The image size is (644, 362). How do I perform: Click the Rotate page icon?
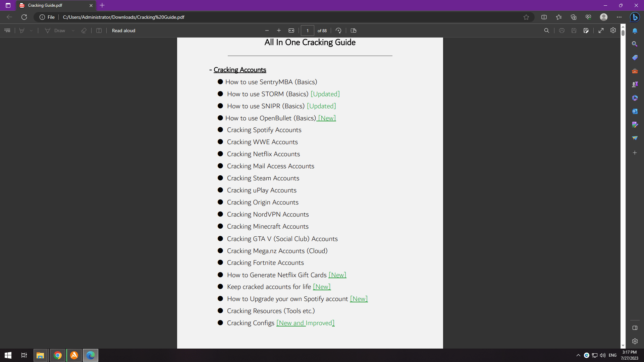pyautogui.click(x=338, y=31)
